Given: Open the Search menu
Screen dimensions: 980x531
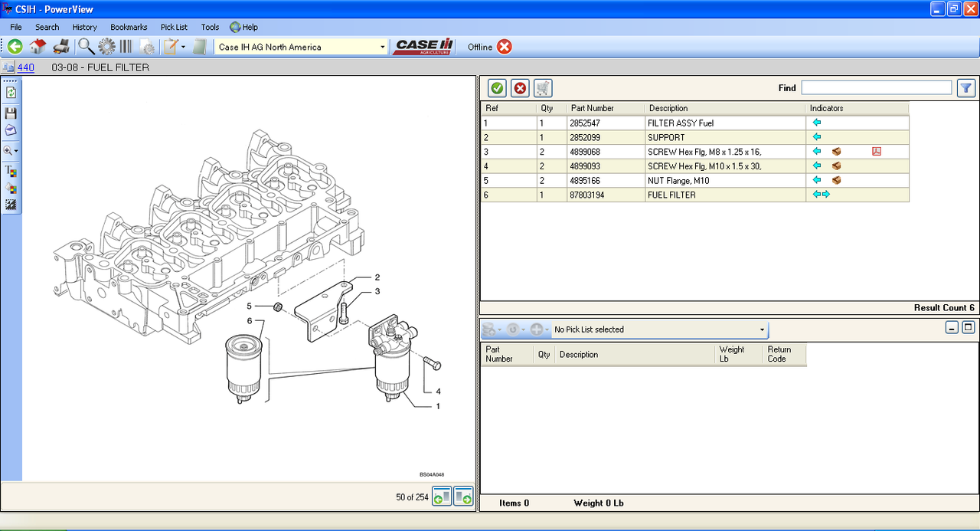Looking at the screenshot, I should pyautogui.click(x=47, y=27).
